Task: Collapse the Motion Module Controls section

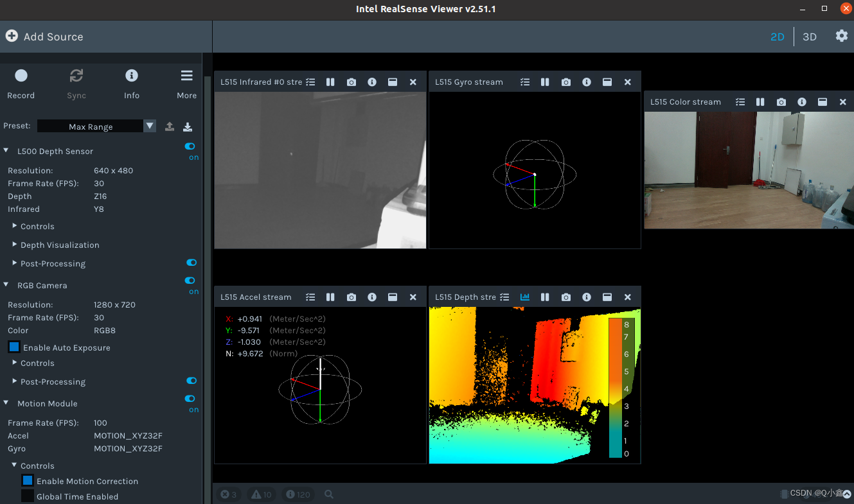Action: coord(13,465)
